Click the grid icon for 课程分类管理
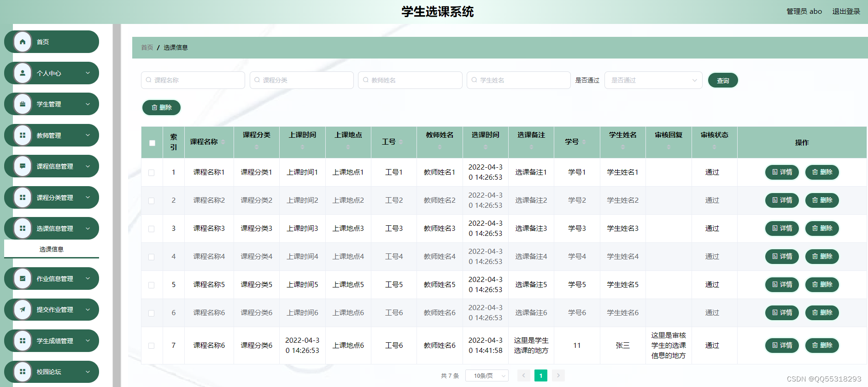 coord(23,197)
